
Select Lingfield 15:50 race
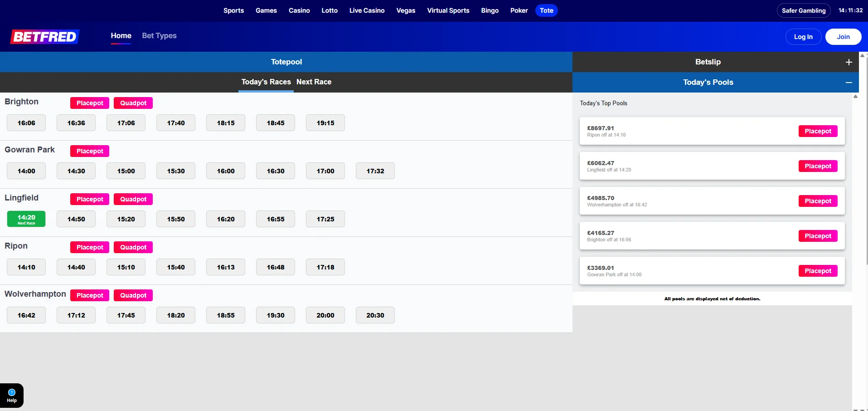click(176, 219)
